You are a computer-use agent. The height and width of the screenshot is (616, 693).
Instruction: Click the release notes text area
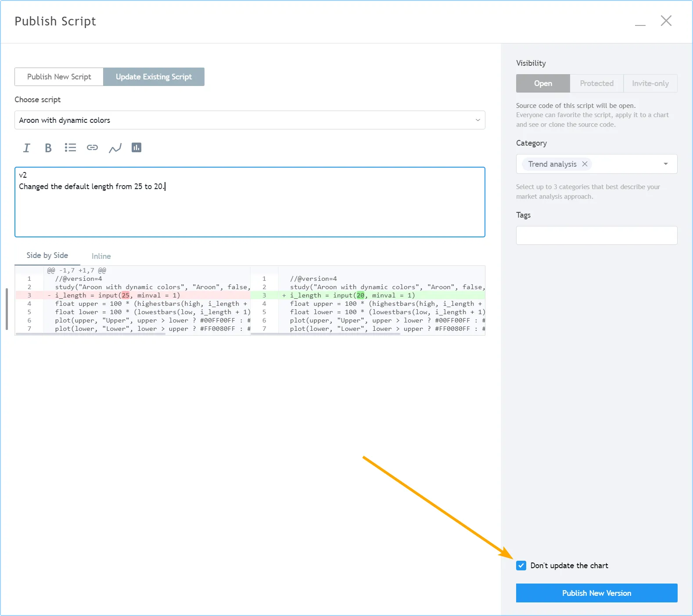point(250,211)
